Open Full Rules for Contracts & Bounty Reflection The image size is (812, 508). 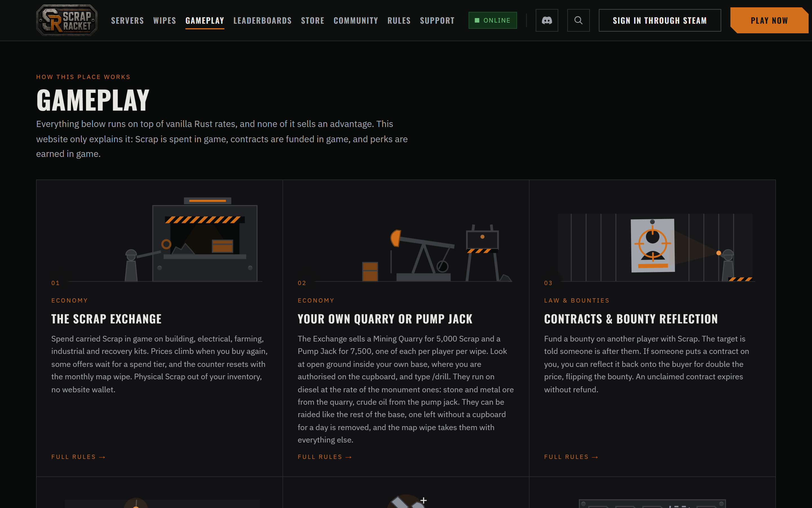click(571, 457)
